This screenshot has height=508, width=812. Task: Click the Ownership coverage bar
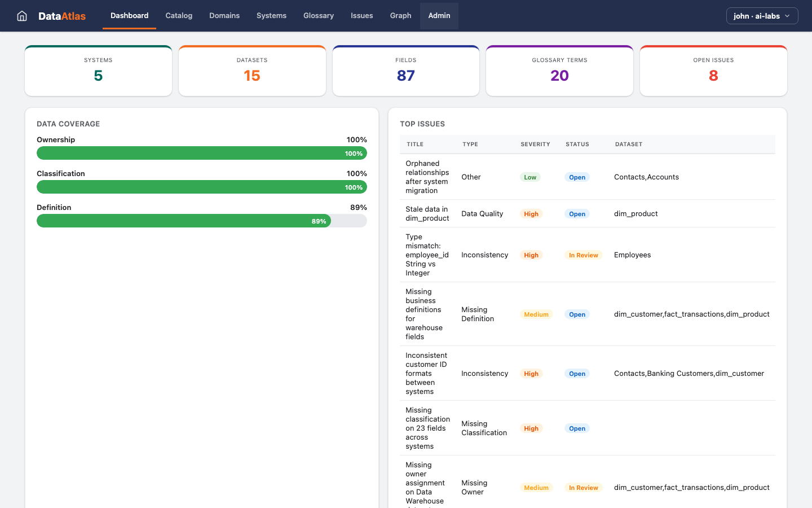coord(201,153)
